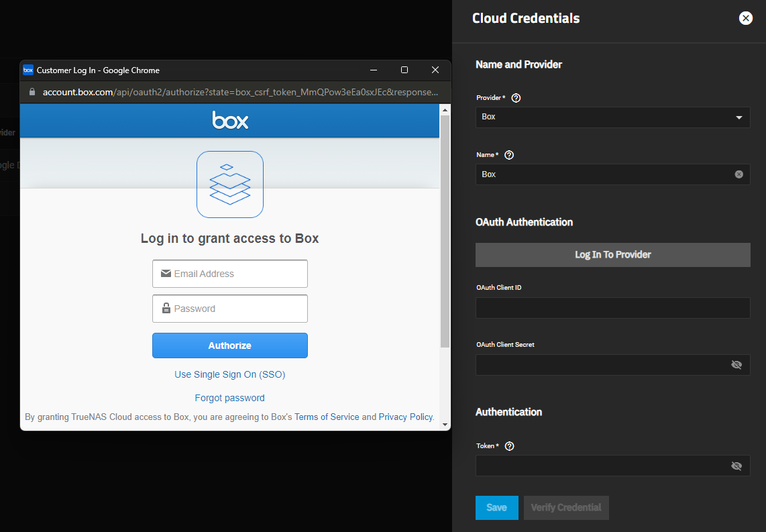Close the Cloud Credentials panel
766x532 pixels.
pos(746,18)
